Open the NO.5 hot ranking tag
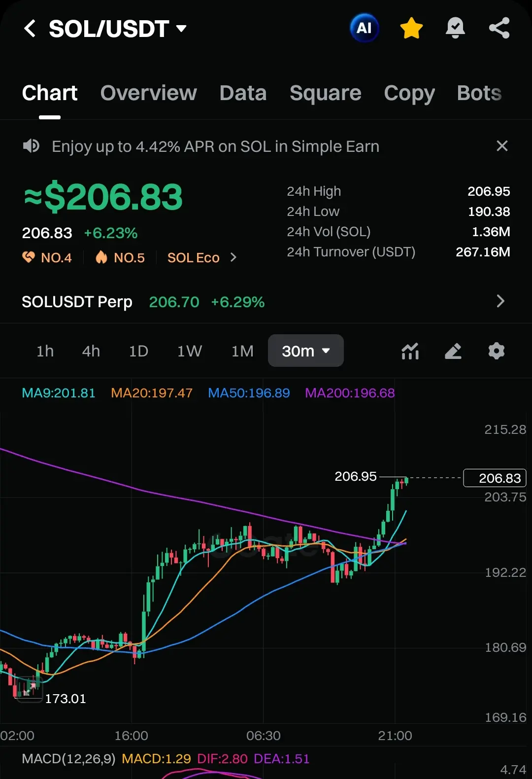 tap(120, 257)
